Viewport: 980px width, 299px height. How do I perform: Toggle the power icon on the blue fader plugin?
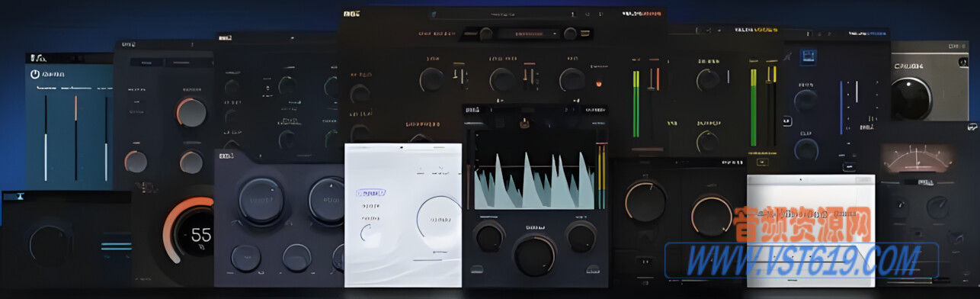[35, 74]
